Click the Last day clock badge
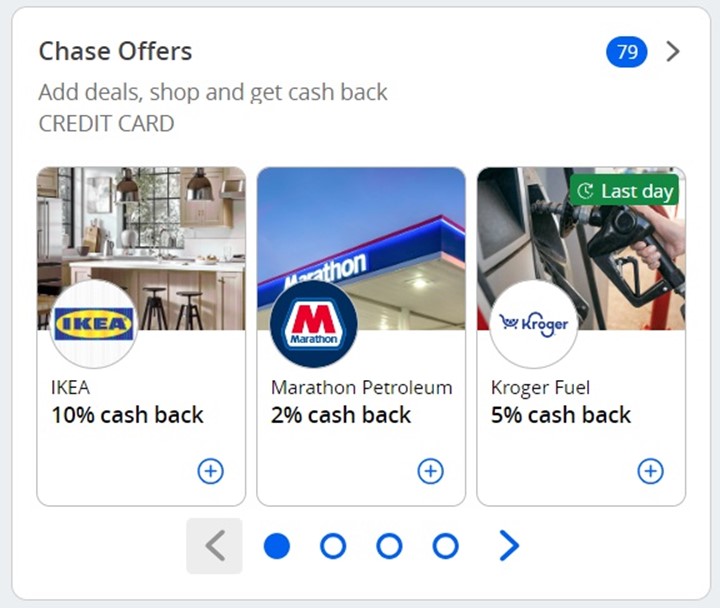The width and height of the screenshot is (720, 608). (x=624, y=191)
